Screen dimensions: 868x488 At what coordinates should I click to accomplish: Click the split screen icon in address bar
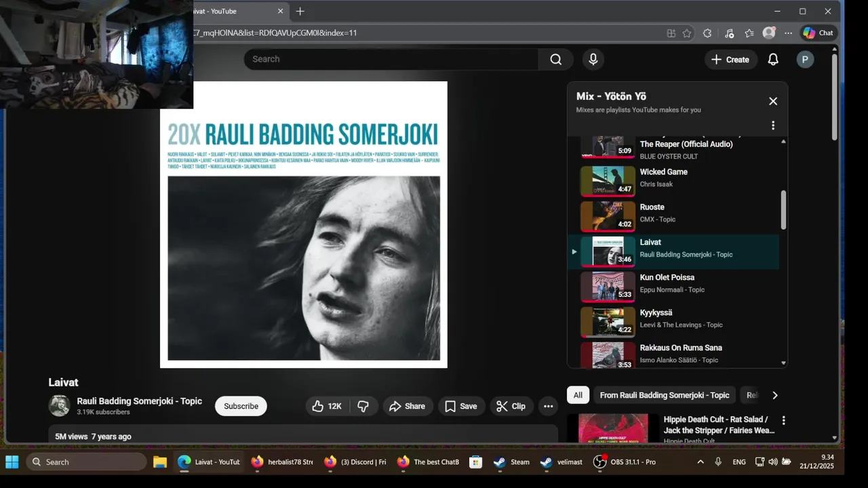point(671,33)
